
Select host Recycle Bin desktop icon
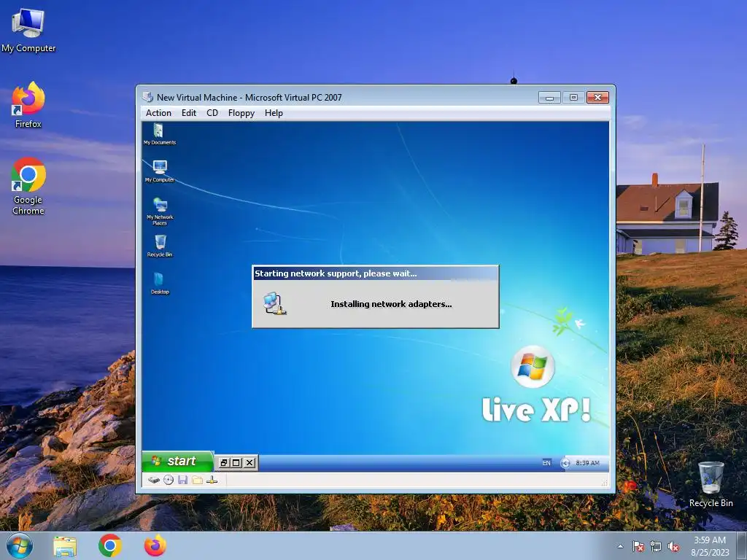click(x=711, y=484)
